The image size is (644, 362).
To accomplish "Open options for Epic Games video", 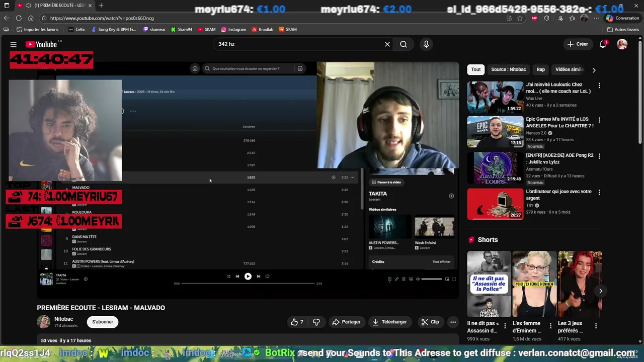I will (599, 120).
